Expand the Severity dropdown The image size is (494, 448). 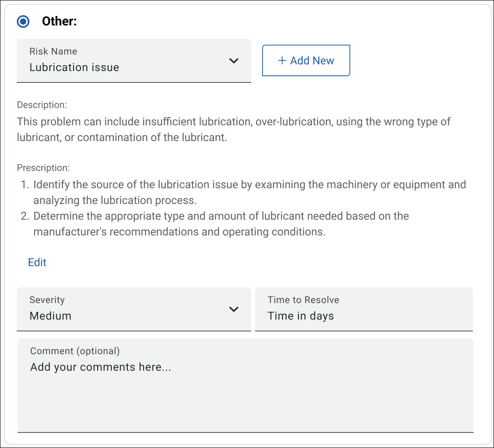click(133, 309)
